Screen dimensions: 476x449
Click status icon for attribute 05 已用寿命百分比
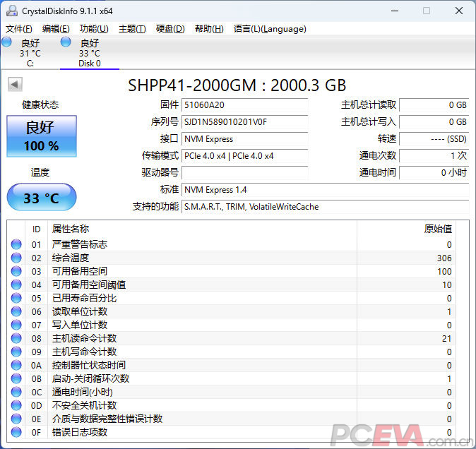[x=16, y=299]
